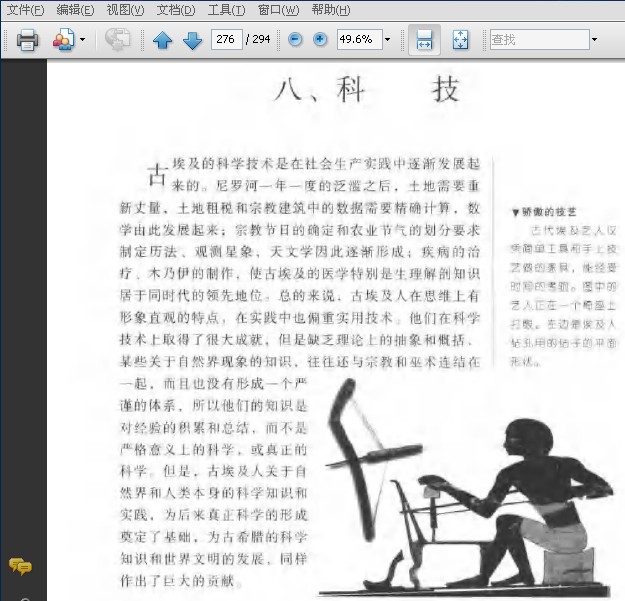This screenshot has width=625, height=601.
Task: Expand the zoom level dropdown arrow
Action: pyautogui.click(x=387, y=39)
